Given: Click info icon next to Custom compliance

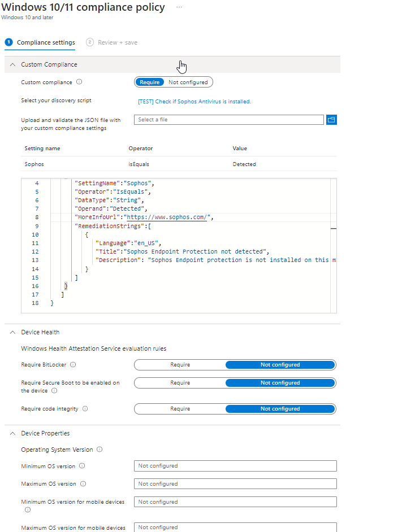Looking at the screenshot, I should click(x=79, y=82).
